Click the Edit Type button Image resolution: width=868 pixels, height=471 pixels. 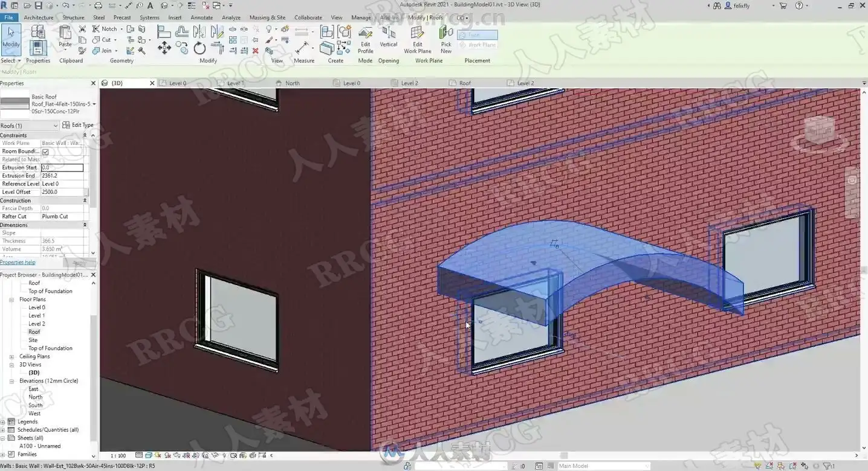point(78,125)
